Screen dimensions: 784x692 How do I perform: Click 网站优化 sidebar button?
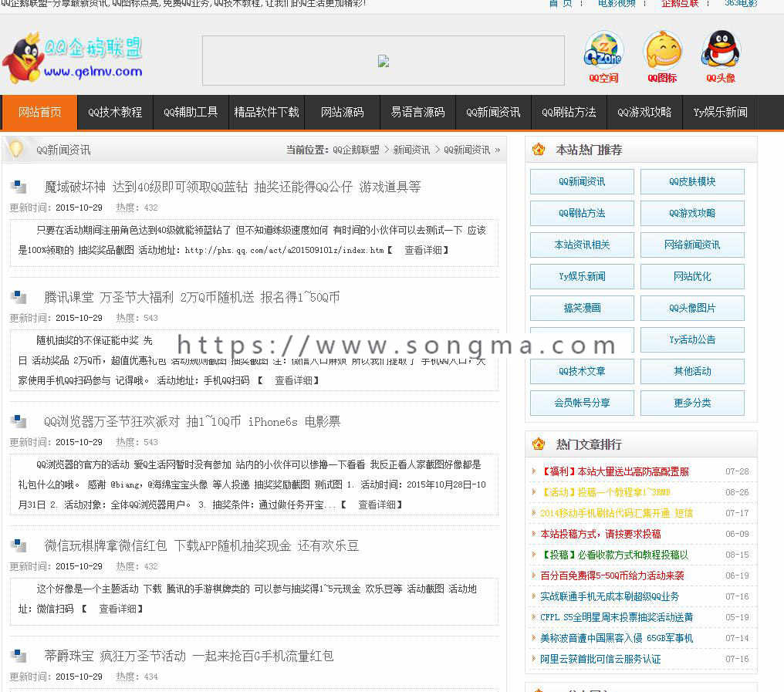pos(692,276)
